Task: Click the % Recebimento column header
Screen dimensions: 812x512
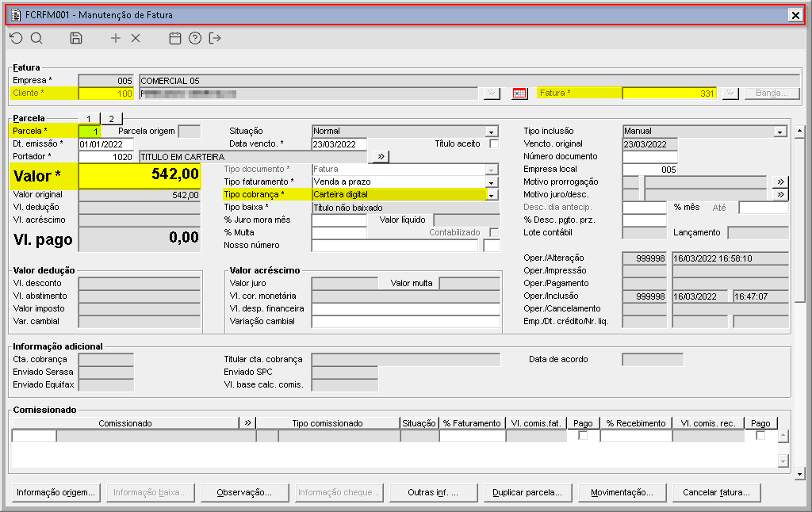Action: point(636,423)
